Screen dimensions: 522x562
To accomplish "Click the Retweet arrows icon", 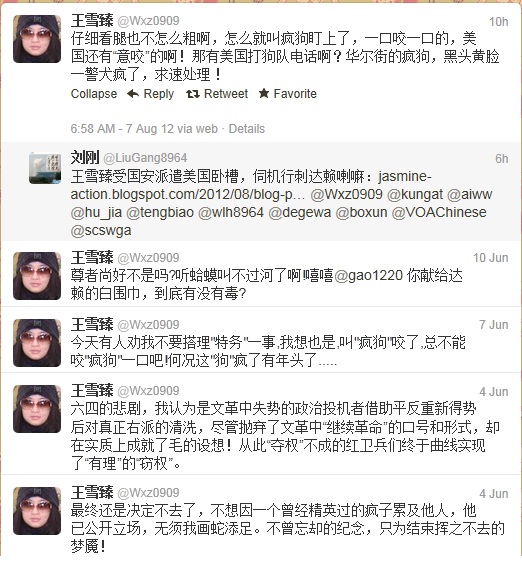I will pos(193,94).
